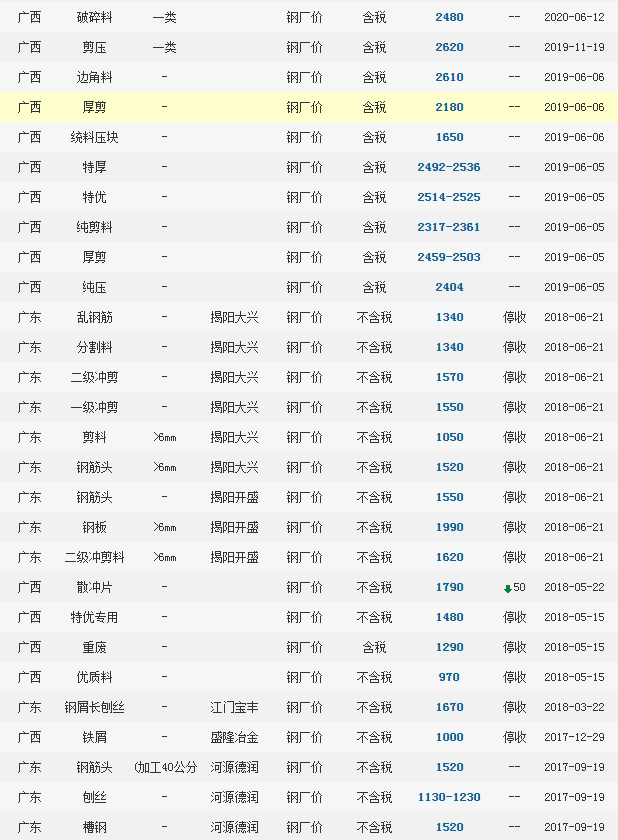
Task: Click price 1550 for 揭阳开盛 钢筋头
Action: [x=449, y=497]
